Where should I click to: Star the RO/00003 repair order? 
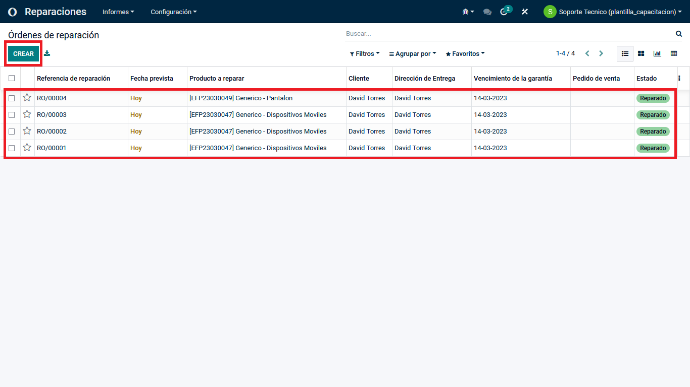pyautogui.click(x=27, y=114)
